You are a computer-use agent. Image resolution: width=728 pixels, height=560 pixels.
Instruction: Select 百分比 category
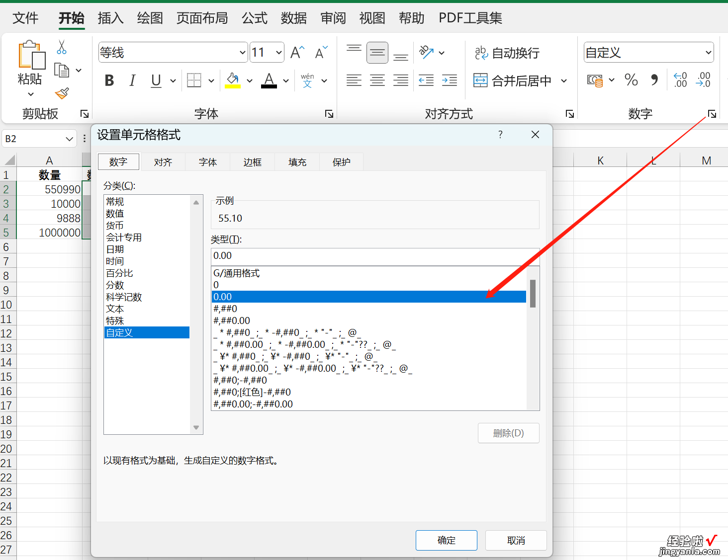tap(119, 273)
